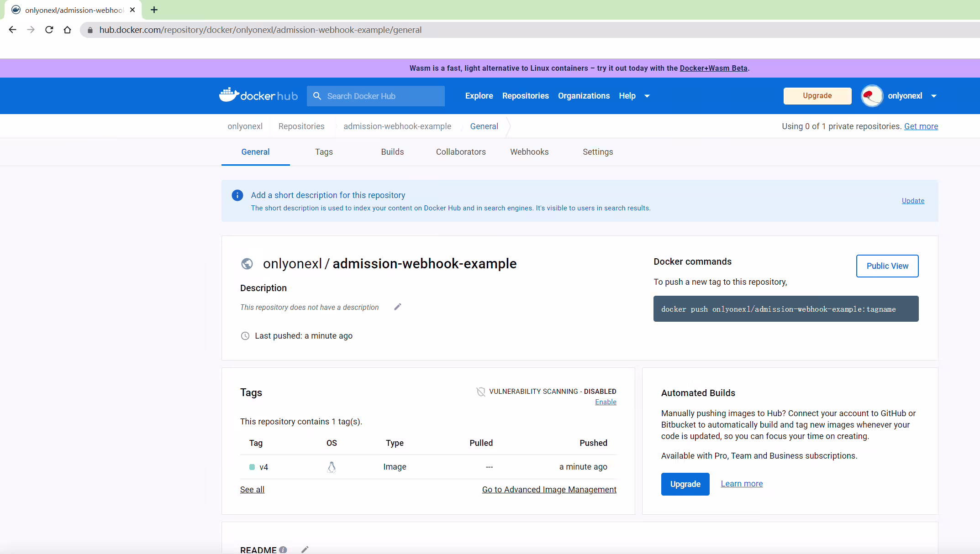Focus the Search Docker Hub field
The image size is (980, 554).
click(376, 96)
